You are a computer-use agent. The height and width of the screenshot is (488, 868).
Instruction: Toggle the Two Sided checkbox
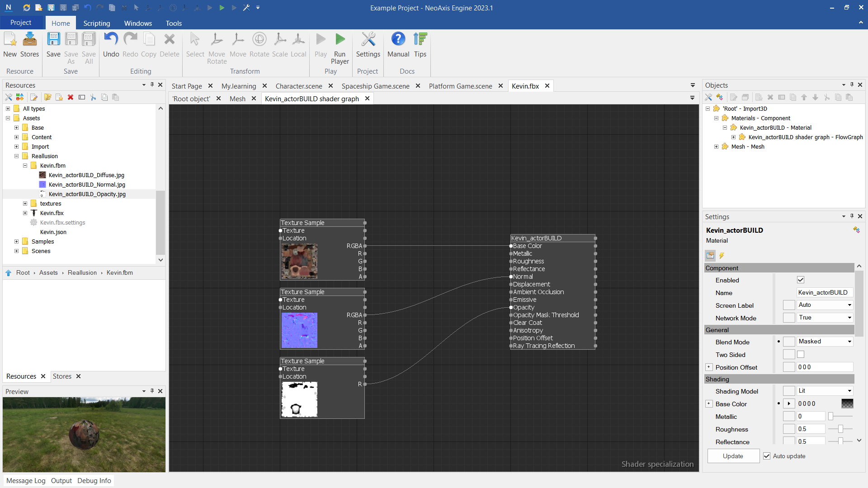801,355
